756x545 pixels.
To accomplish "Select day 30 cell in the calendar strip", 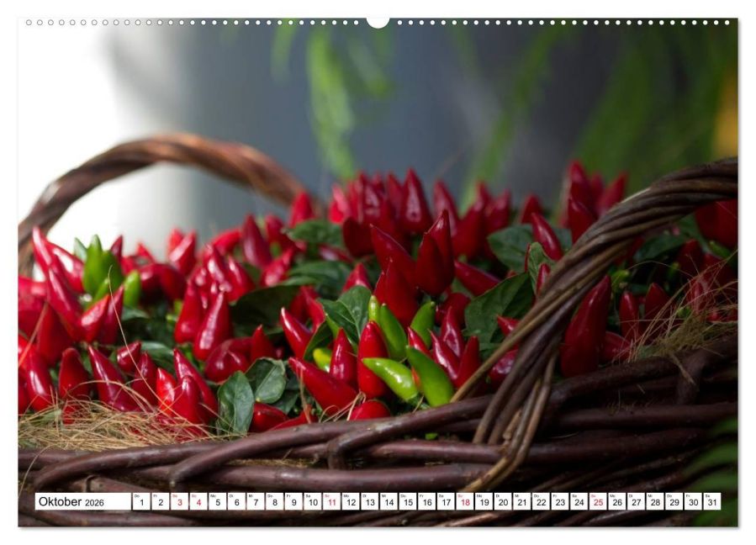I will tap(694, 501).
